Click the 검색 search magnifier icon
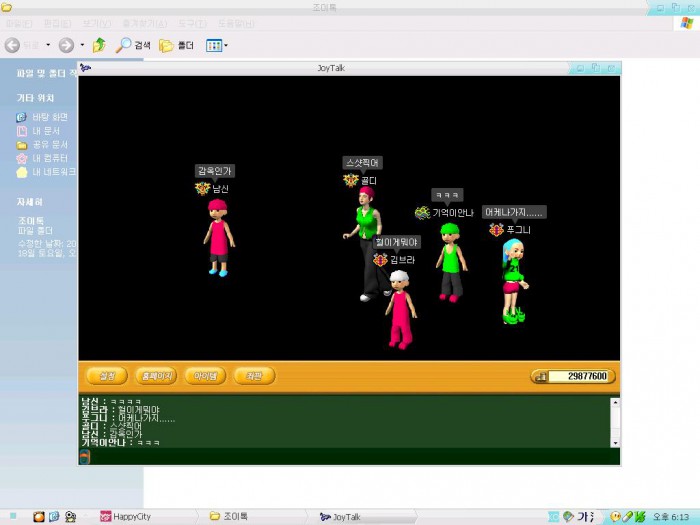 124,45
